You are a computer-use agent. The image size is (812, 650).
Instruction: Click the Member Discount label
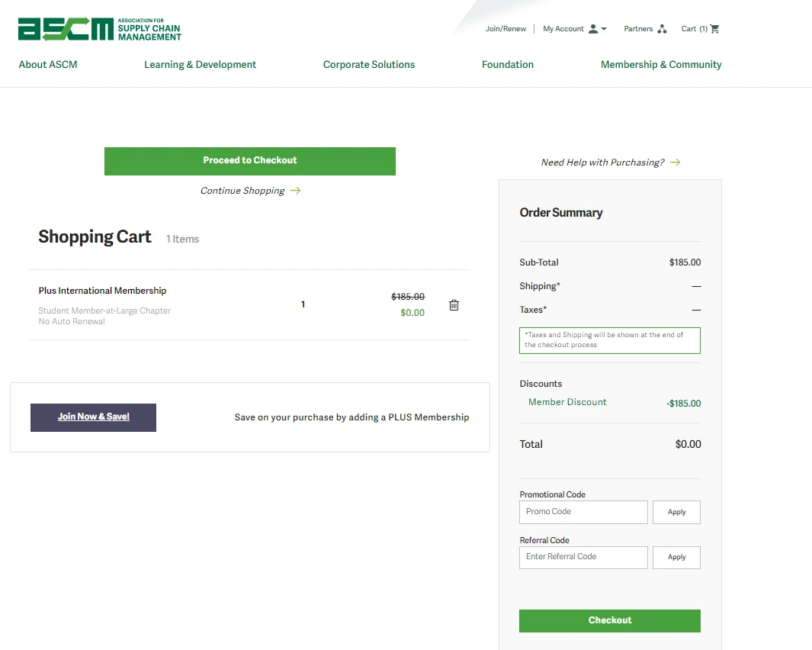point(567,402)
